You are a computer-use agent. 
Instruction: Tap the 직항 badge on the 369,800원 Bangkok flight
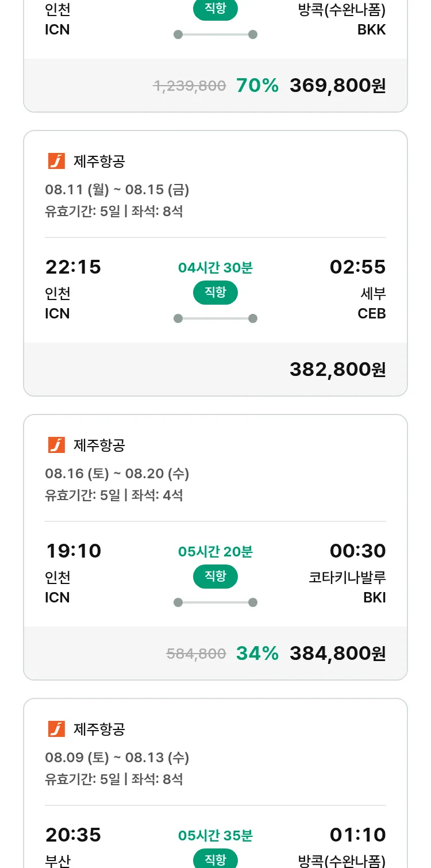pos(215,10)
